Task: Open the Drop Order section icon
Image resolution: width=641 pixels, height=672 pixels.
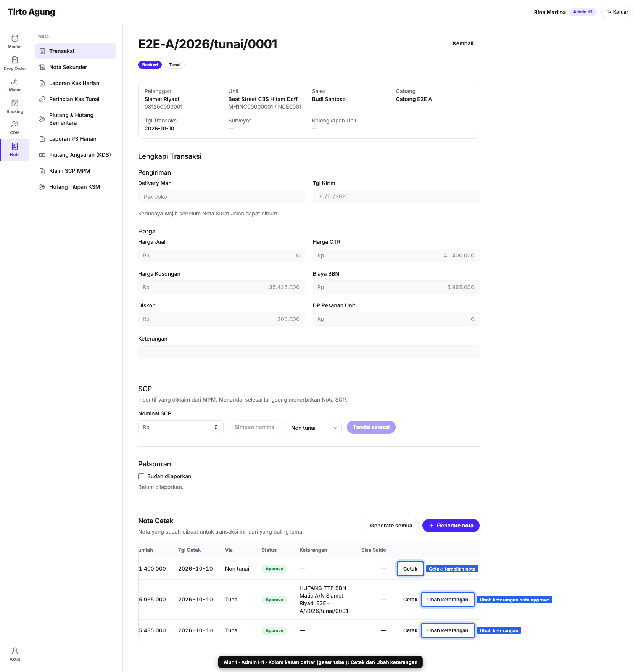Action: (x=14, y=60)
